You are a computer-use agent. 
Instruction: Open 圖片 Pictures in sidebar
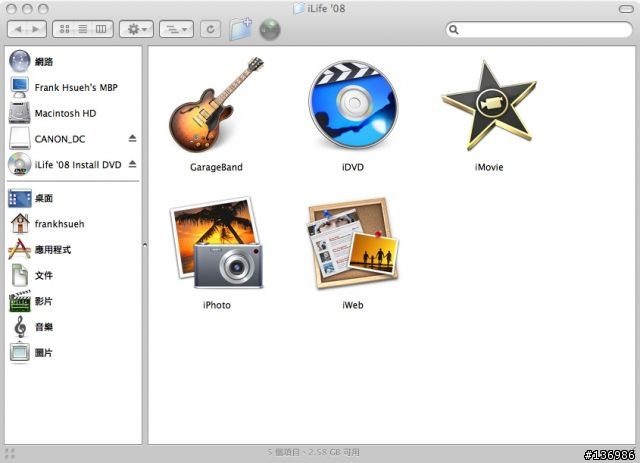(x=31, y=352)
